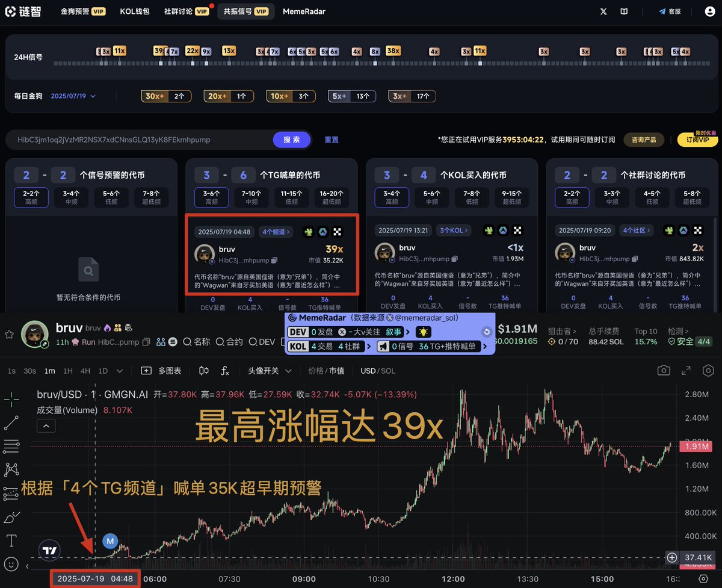
Task: Filter signals by 10x+ badge
Action: click(x=291, y=96)
